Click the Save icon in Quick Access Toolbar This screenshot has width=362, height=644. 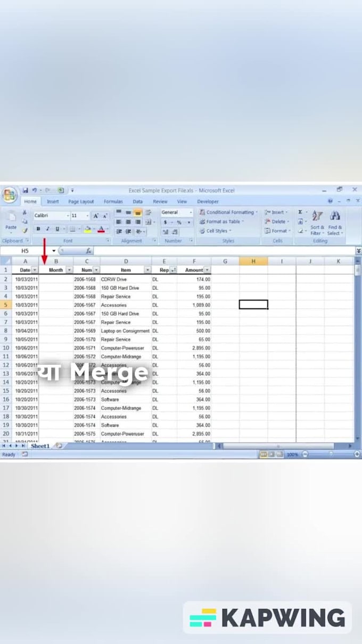25,190
